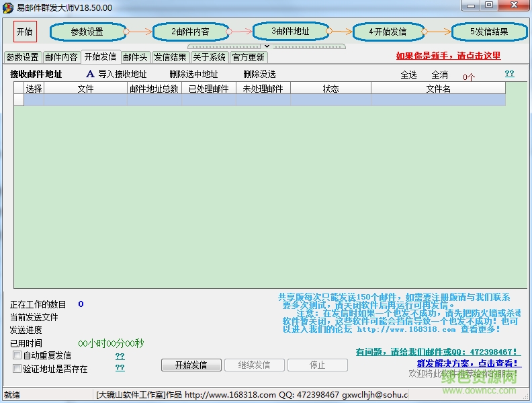Click the A icon for 导入接收地址

tap(91, 75)
